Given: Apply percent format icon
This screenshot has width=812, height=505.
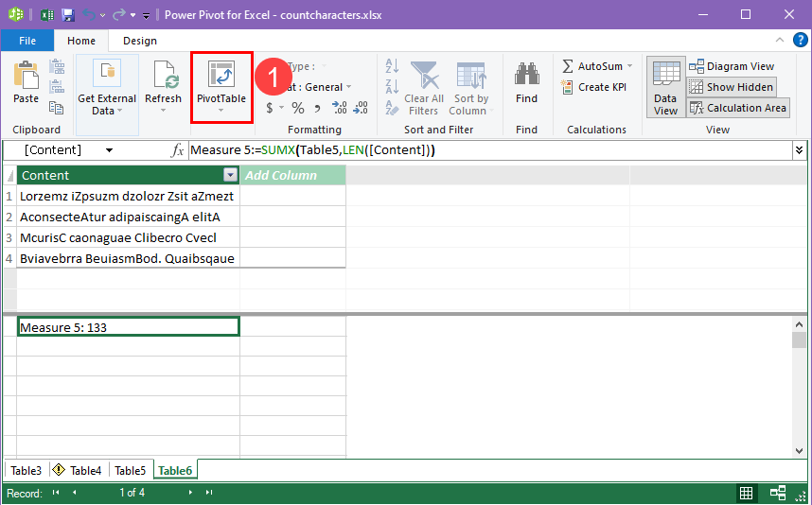Looking at the screenshot, I should (298, 108).
